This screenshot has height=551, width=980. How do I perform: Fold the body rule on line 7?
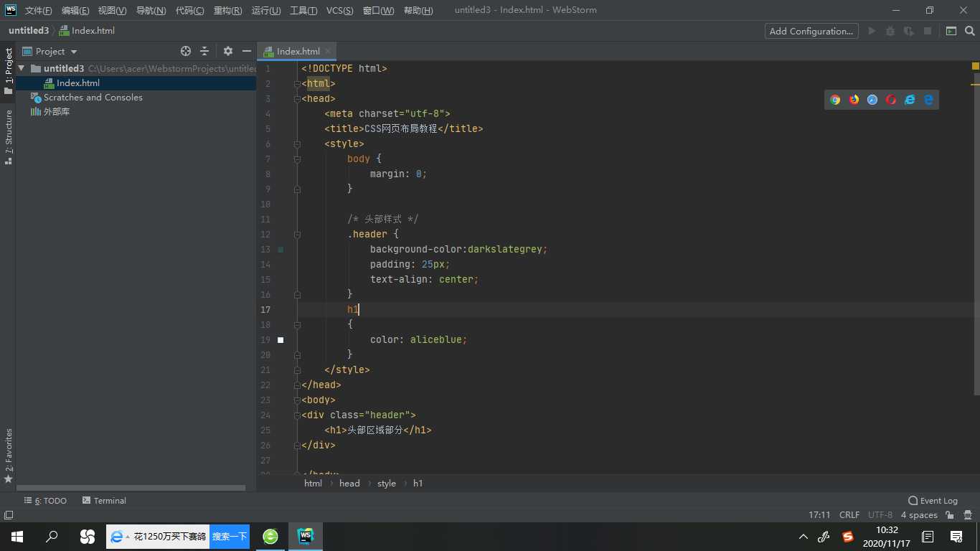tap(297, 159)
